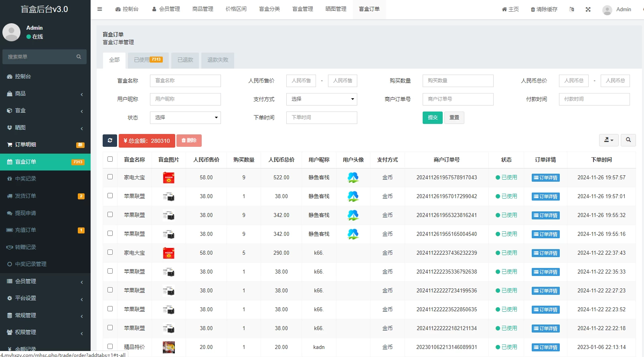
Task: Click the 盲盒名称 input field
Action: click(185, 81)
